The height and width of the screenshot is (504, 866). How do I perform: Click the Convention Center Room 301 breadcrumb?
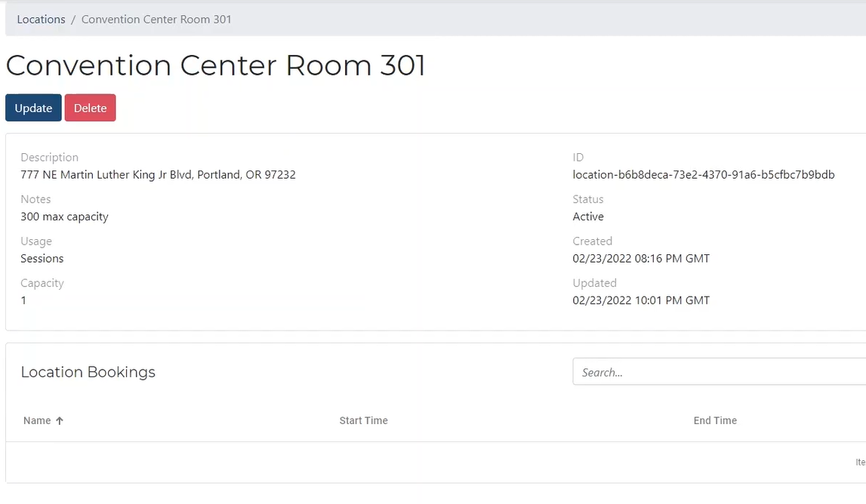pyautogui.click(x=156, y=20)
